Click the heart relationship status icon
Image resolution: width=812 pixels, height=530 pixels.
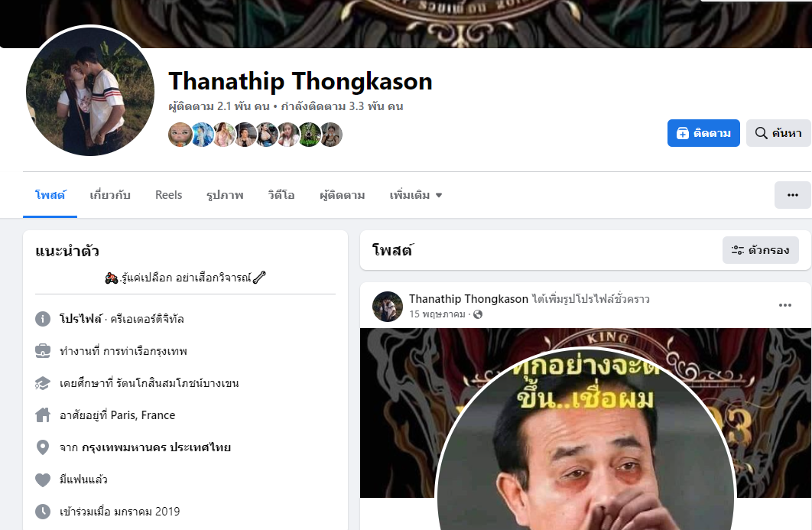(x=43, y=480)
